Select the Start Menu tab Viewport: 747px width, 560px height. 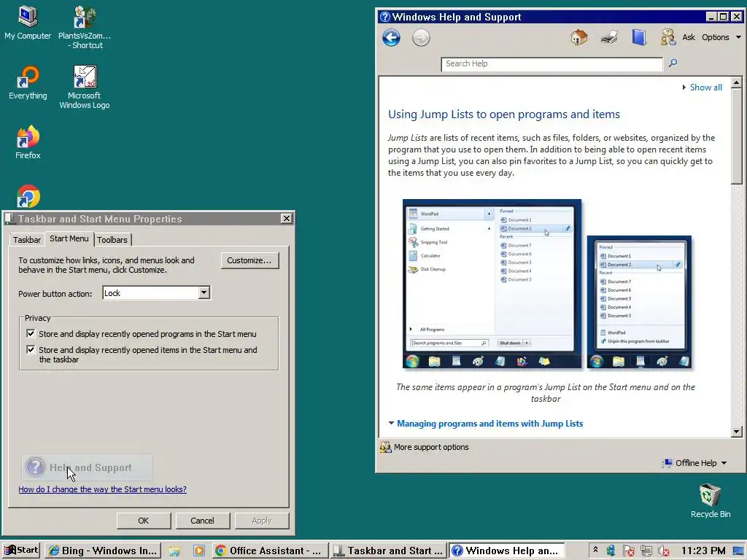coord(69,238)
